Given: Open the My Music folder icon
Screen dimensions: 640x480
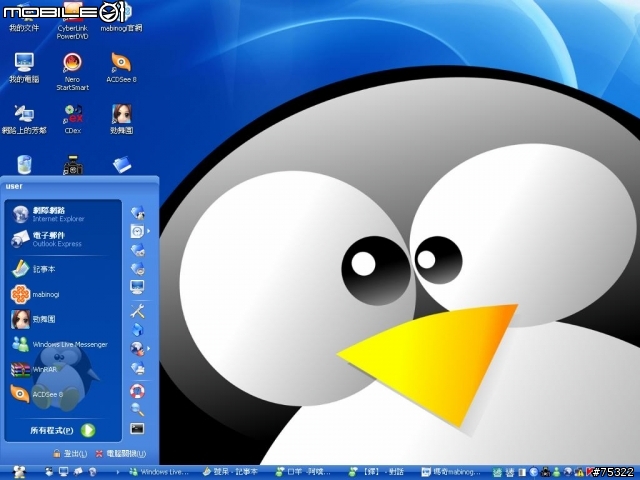Looking at the screenshot, I should click(x=138, y=268).
